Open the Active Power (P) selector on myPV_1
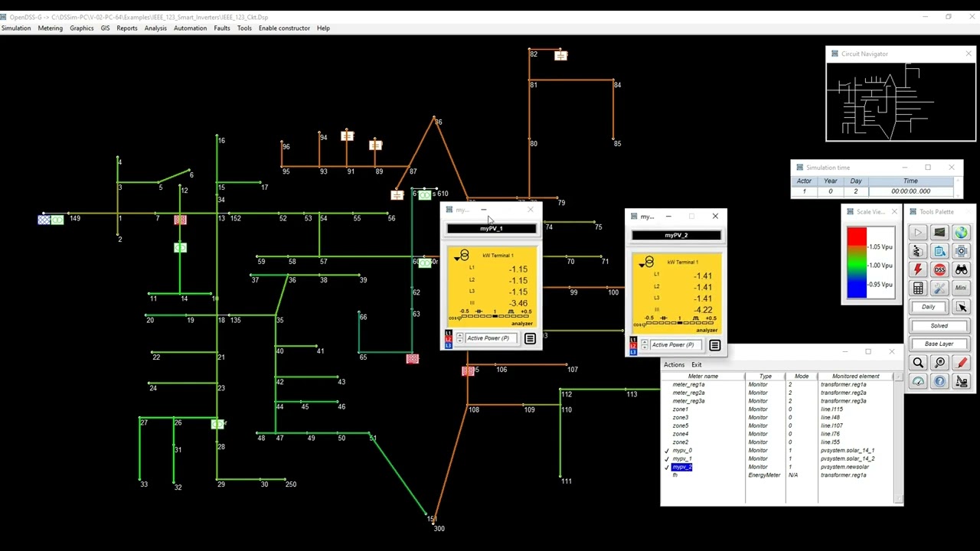Screen dimensions: 980x551 coord(492,338)
